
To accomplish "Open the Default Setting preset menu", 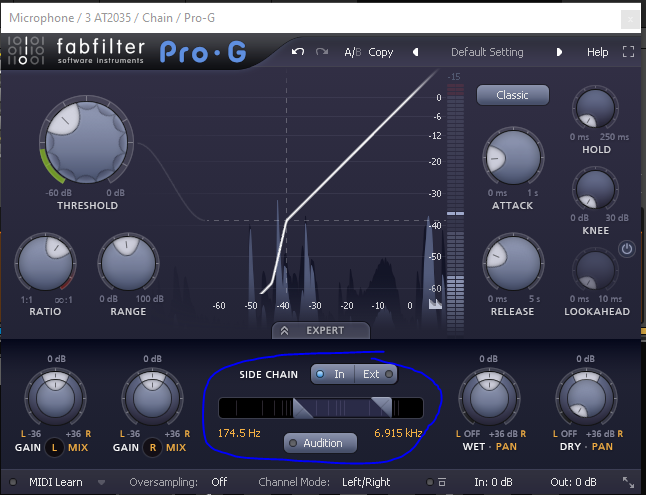I will coord(487,52).
